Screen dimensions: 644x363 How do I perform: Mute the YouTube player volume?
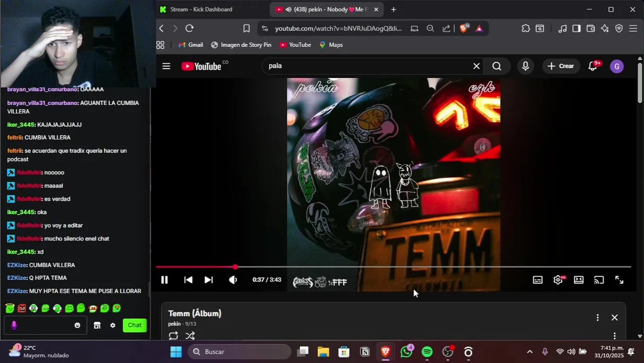point(233,280)
